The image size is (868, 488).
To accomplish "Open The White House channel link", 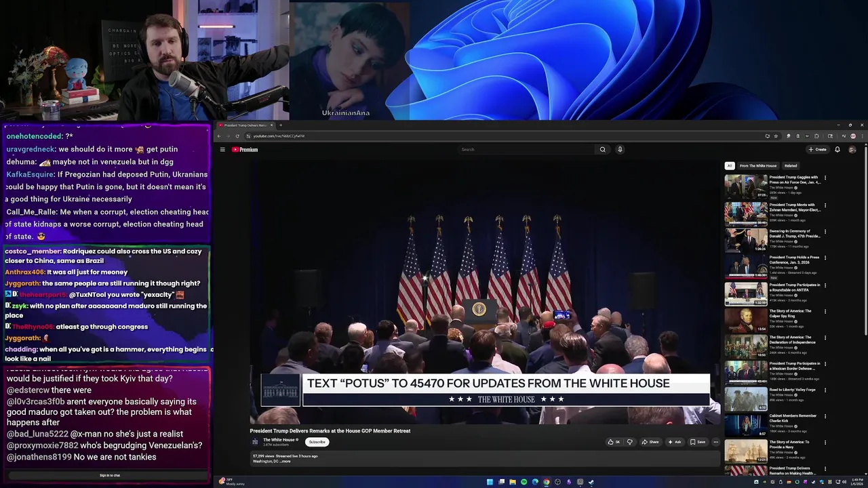I will pos(279,440).
